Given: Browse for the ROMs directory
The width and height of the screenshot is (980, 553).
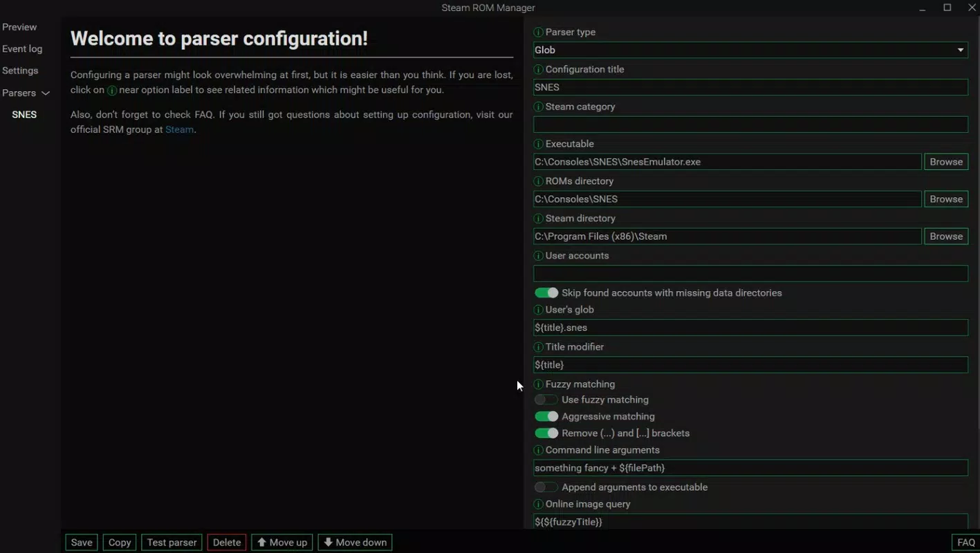Looking at the screenshot, I should 946,199.
